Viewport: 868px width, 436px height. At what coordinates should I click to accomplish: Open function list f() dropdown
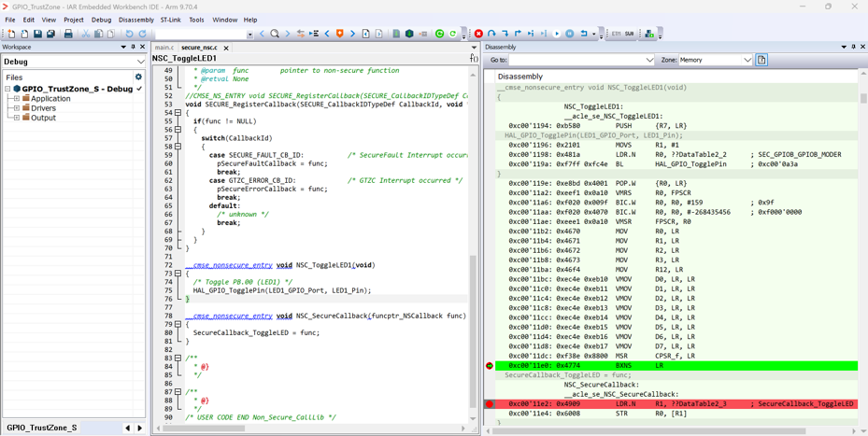(x=474, y=58)
